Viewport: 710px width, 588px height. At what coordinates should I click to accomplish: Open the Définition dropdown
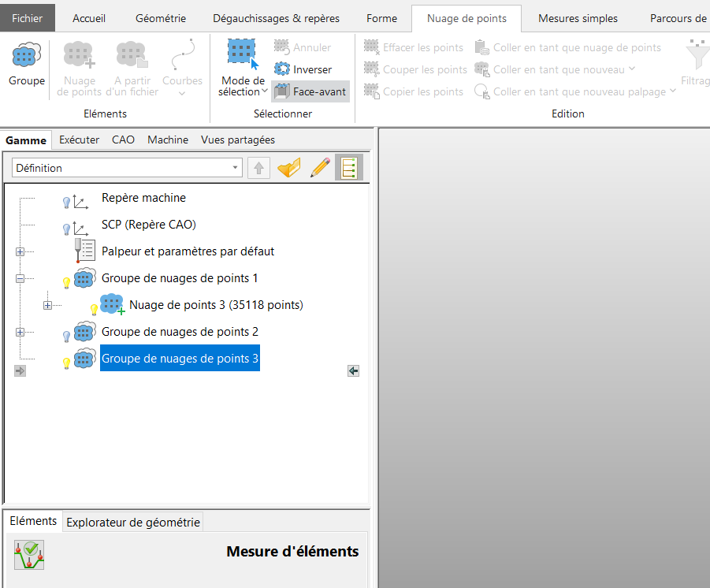(236, 168)
